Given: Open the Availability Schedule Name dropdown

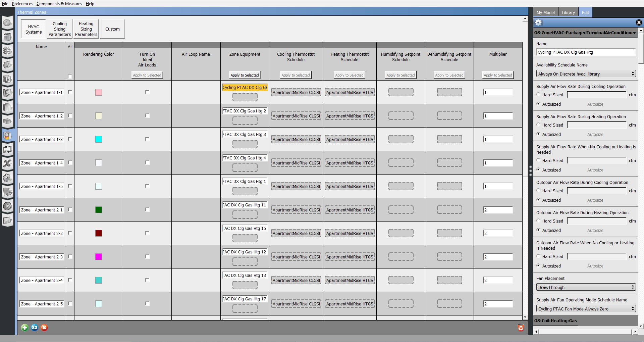Looking at the screenshot, I should (x=586, y=74).
